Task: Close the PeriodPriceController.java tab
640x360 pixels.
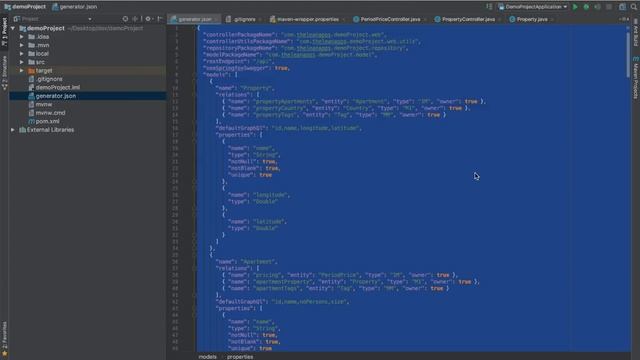Action: [425, 19]
